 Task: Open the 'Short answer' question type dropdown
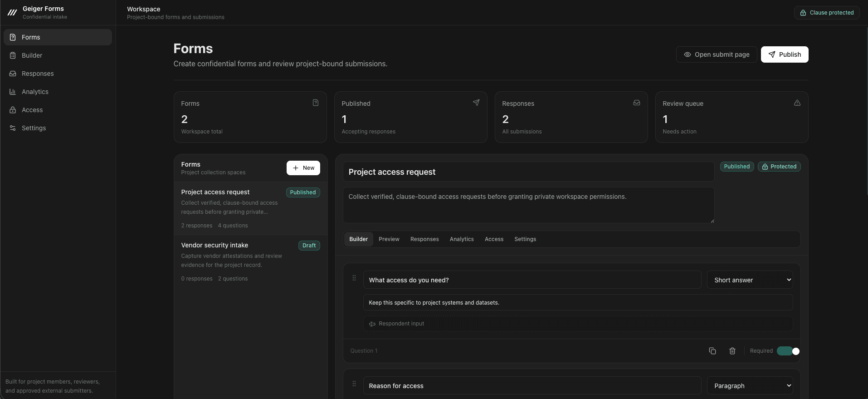[750, 280]
